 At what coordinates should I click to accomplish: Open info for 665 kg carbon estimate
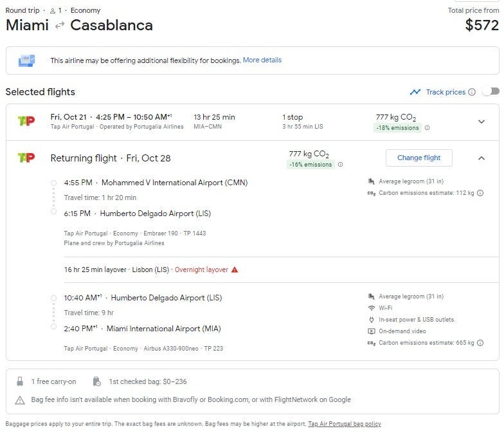[x=480, y=343]
